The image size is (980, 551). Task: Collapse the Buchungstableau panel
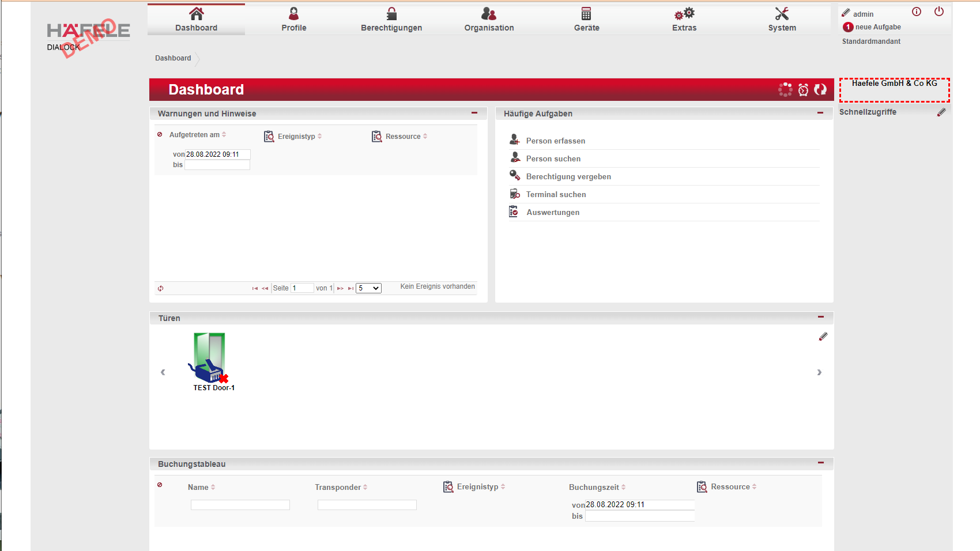[x=821, y=463]
